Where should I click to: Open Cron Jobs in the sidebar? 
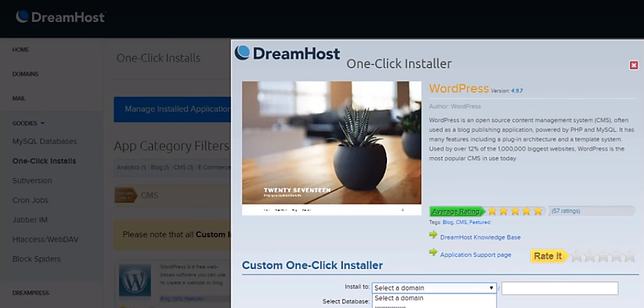(x=31, y=200)
